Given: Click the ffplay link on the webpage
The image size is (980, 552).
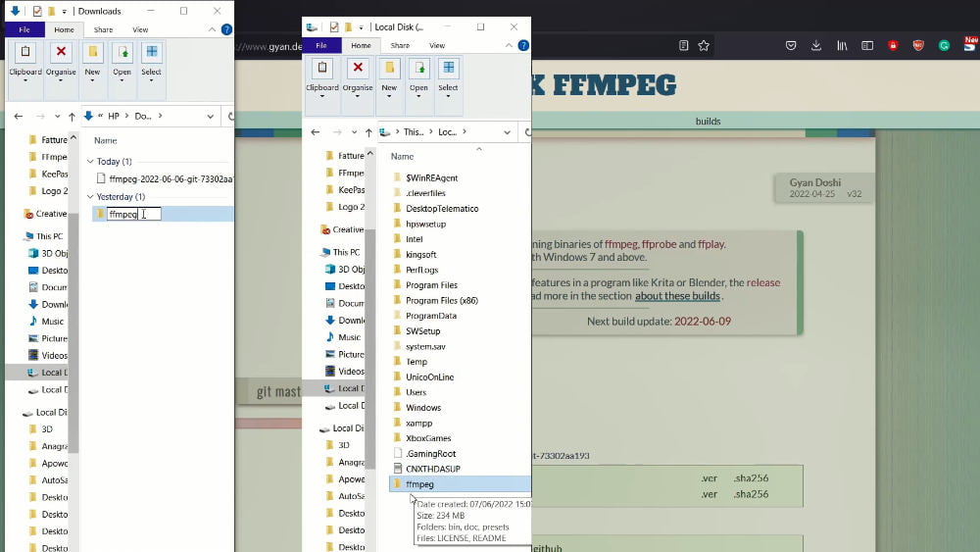Looking at the screenshot, I should click(x=710, y=244).
